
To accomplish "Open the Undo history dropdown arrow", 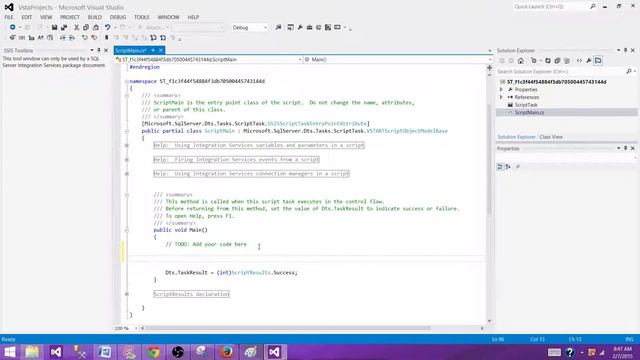I will 116,27.
